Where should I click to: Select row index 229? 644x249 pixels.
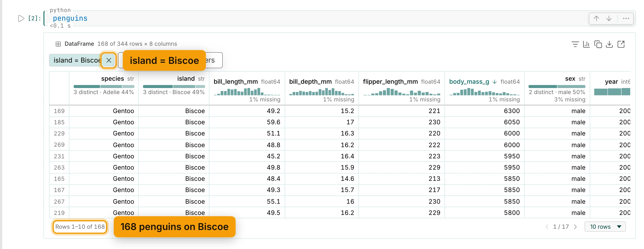point(59,134)
